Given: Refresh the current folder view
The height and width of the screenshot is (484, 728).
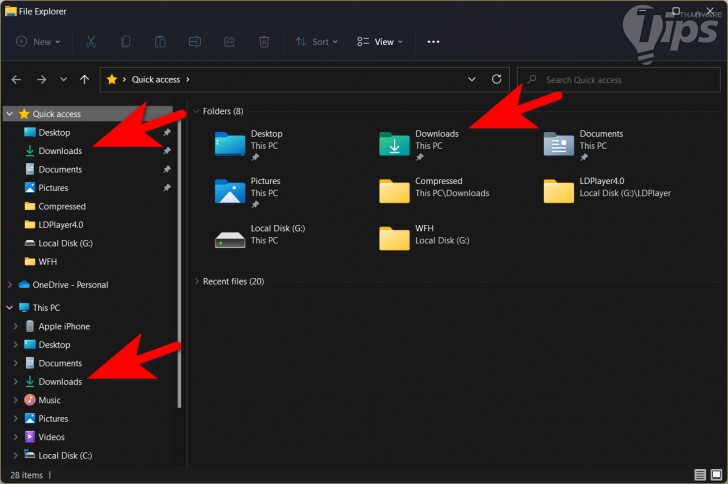Looking at the screenshot, I should coord(496,79).
